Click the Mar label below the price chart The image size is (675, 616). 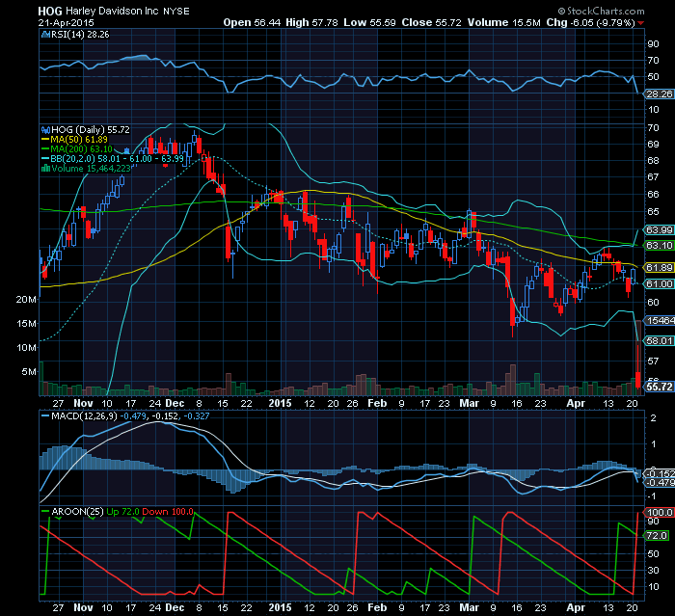point(469,403)
